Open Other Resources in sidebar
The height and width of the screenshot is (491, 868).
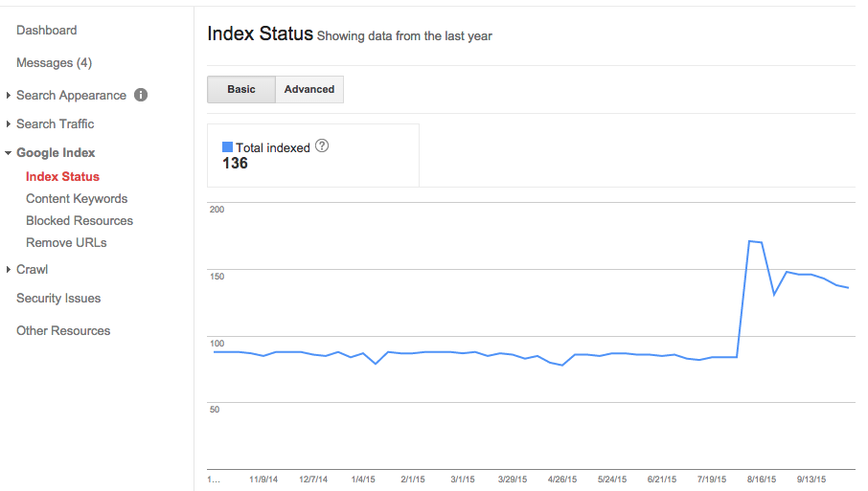pos(63,331)
